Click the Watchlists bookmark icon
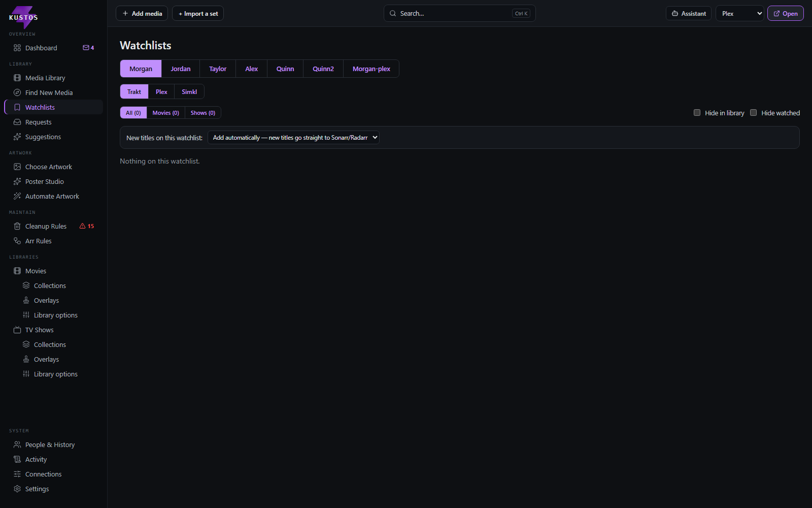Viewport: 812px width, 508px height. 17,107
